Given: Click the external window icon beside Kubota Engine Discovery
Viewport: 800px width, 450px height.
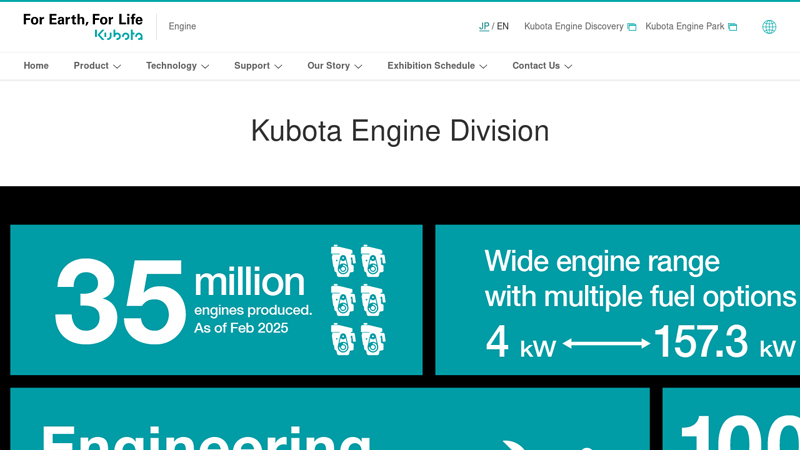Looking at the screenshot, I should [x=632, y=27].
